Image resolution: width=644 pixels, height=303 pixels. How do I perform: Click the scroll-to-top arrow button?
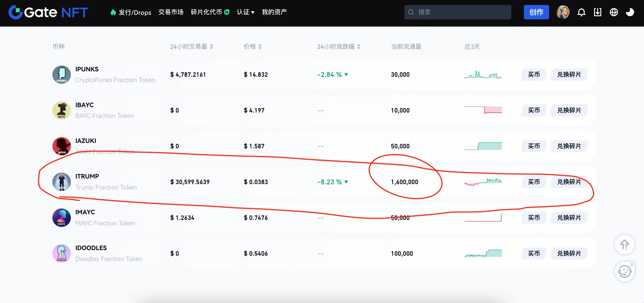coord(624,244)
